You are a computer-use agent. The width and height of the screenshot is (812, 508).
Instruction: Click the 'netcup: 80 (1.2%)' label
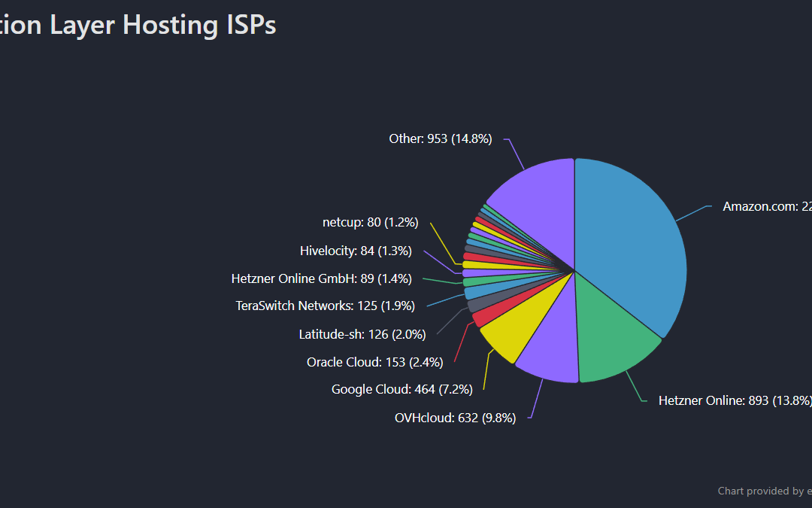[370, 222]
